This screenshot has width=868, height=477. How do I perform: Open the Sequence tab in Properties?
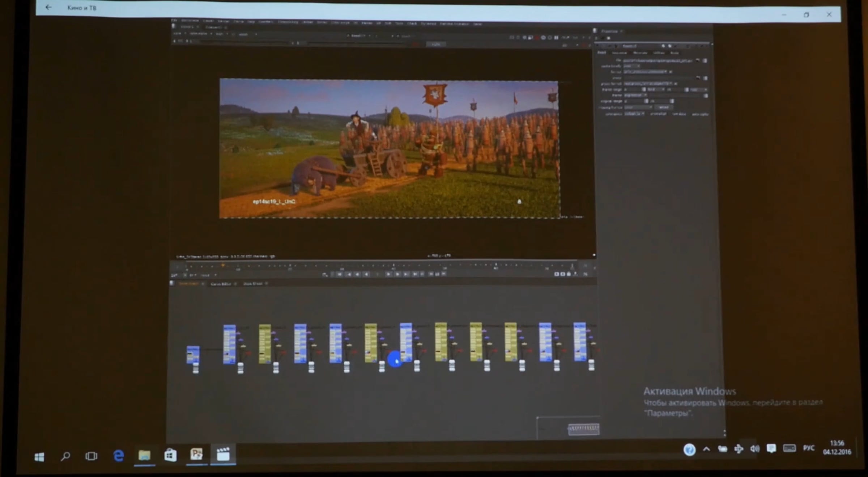(x=620, y=53)
